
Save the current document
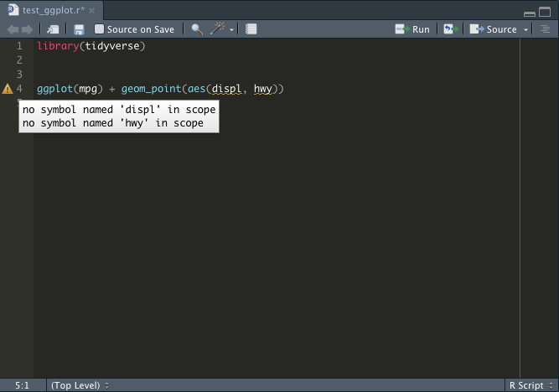tap(79, 29)
